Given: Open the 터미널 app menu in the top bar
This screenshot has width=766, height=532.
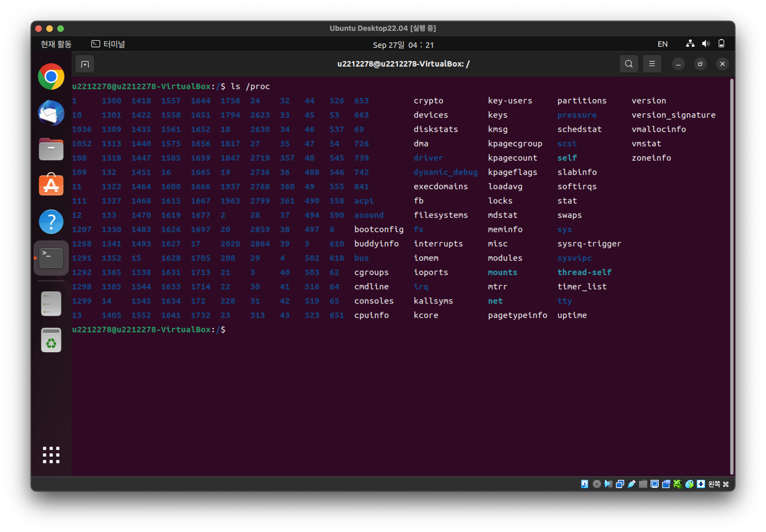Looking at the screenshot, I should (x=108, y=44).
